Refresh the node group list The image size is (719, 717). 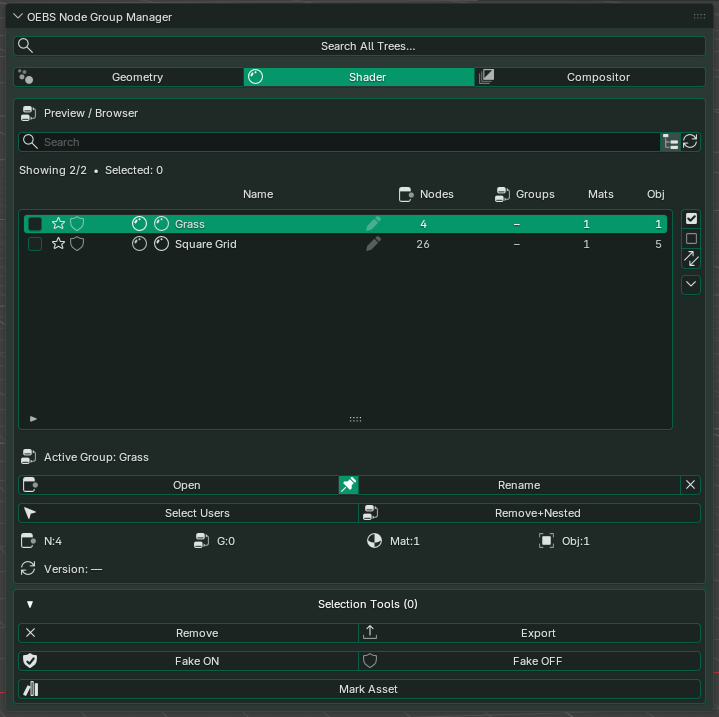pos(690,142)
